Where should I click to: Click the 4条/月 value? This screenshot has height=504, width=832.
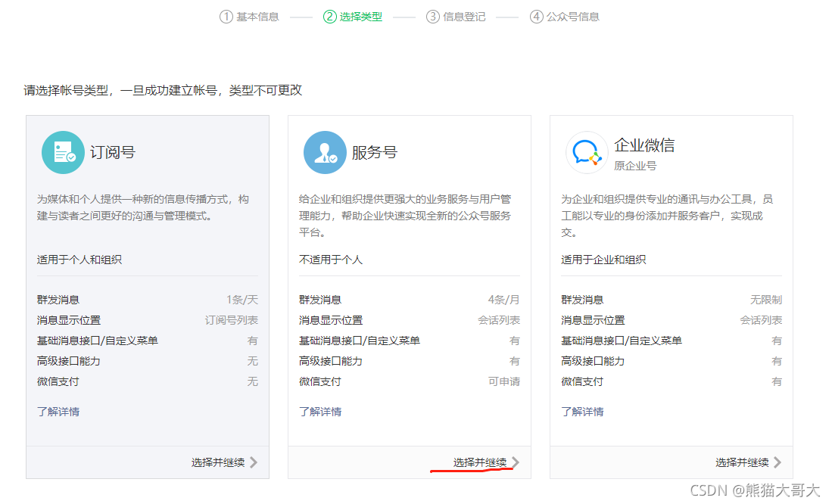coord(504,300)
